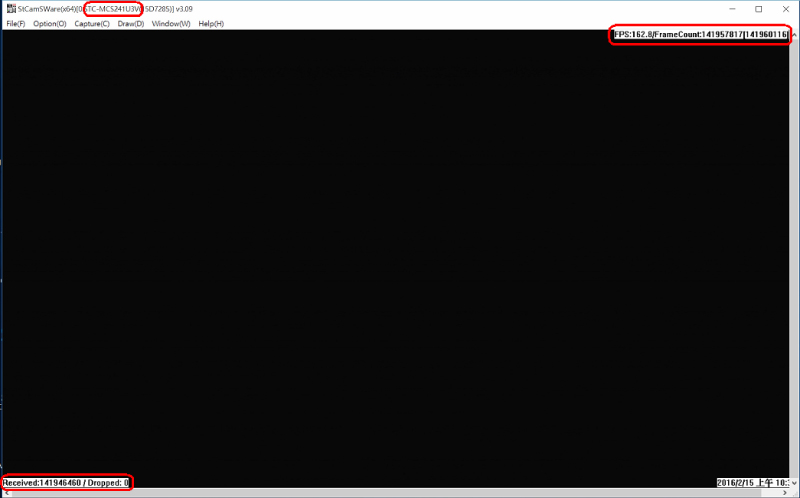
Task: Open the Draw(D) menu
Action: click(x=131, y=23)
